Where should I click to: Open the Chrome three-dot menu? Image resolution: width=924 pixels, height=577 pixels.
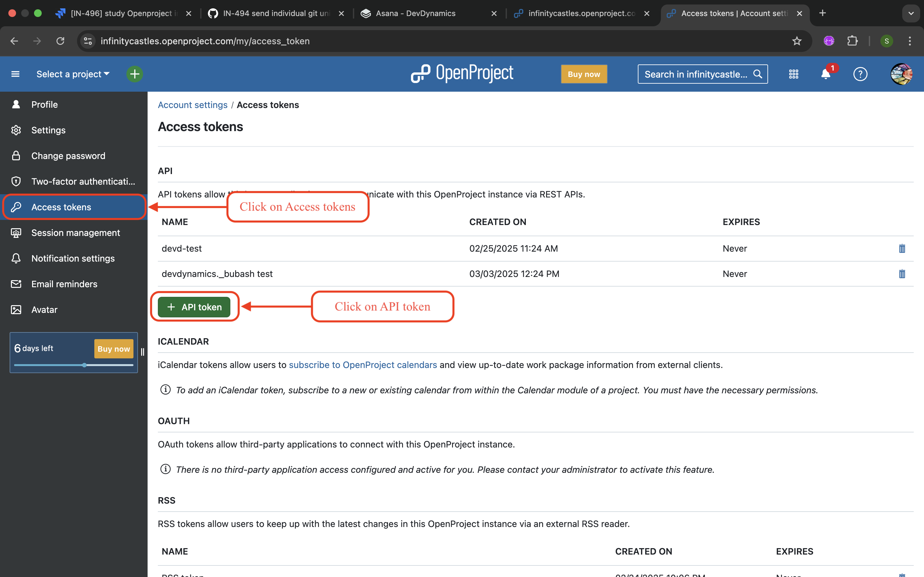[x=910, y=41]
